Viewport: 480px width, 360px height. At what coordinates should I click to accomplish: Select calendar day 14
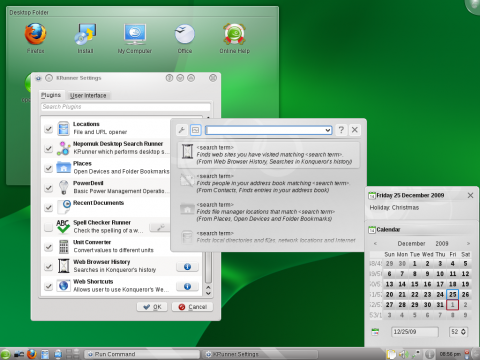point(402,284)
